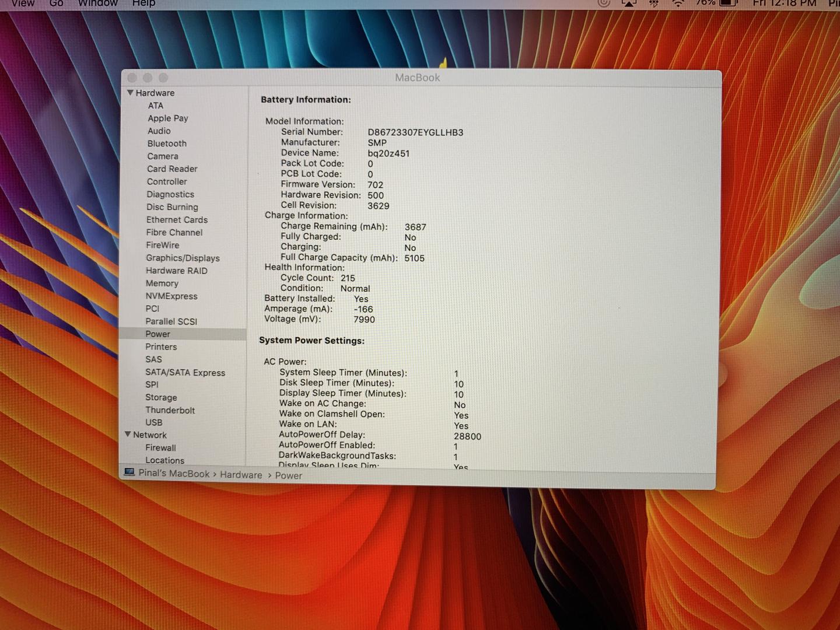Click the MacBook window title
The height and width of the screenshot is (630, 840).
coord(418,78)
